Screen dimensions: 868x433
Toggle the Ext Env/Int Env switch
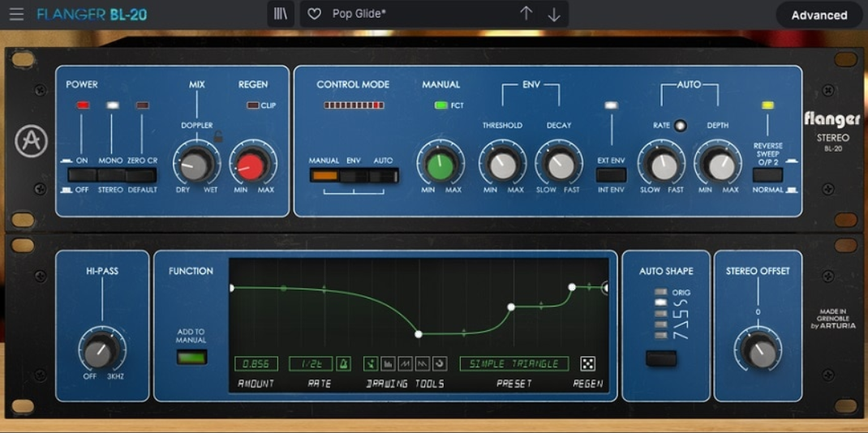point(611,175)
